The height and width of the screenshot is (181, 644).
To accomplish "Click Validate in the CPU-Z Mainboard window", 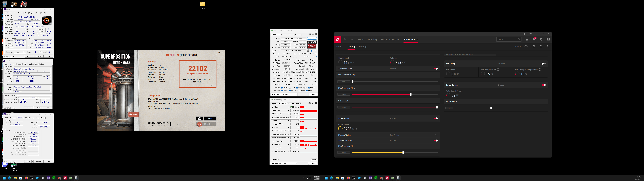I will point(38,107).
